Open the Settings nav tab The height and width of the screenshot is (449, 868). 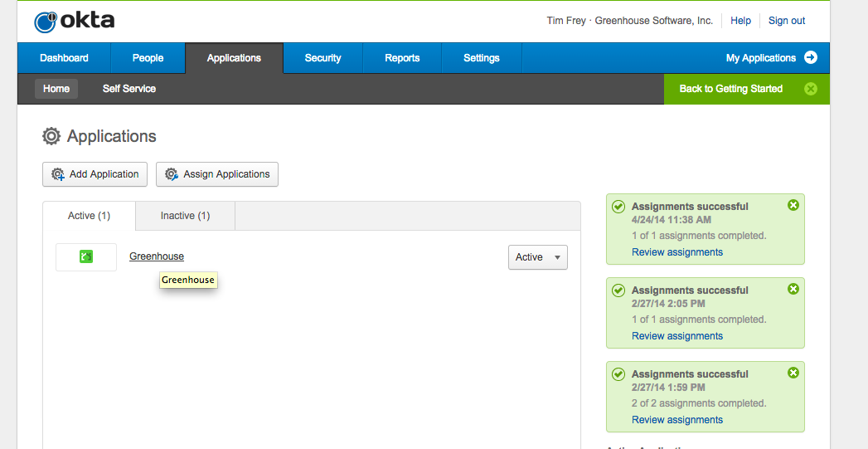click(x=482, y=57)
